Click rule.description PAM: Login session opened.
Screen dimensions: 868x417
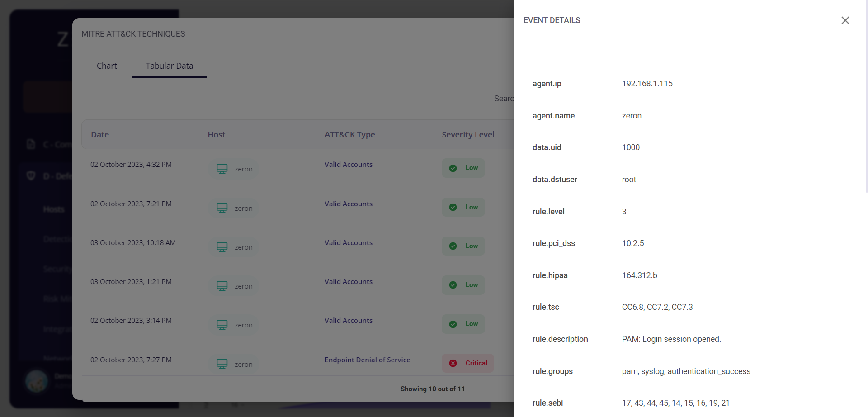click(x=671, y=339)
